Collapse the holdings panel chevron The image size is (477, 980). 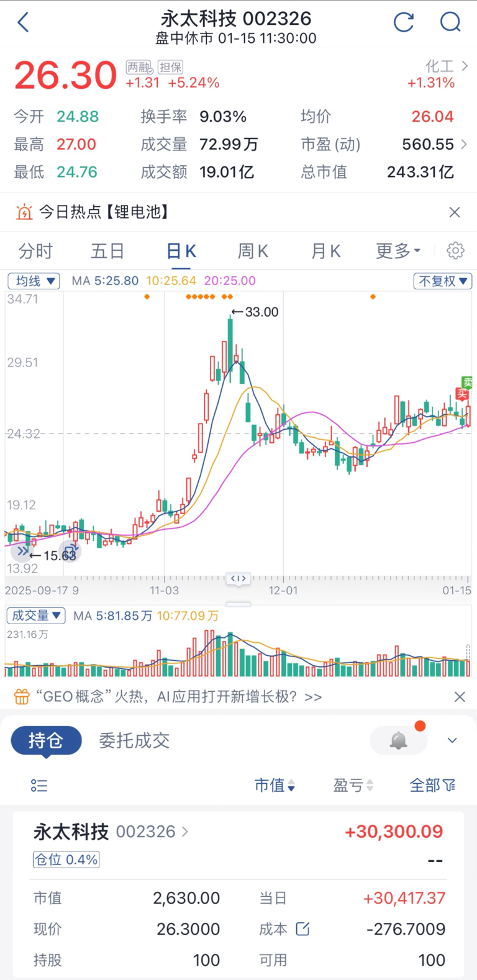[452, 740]
